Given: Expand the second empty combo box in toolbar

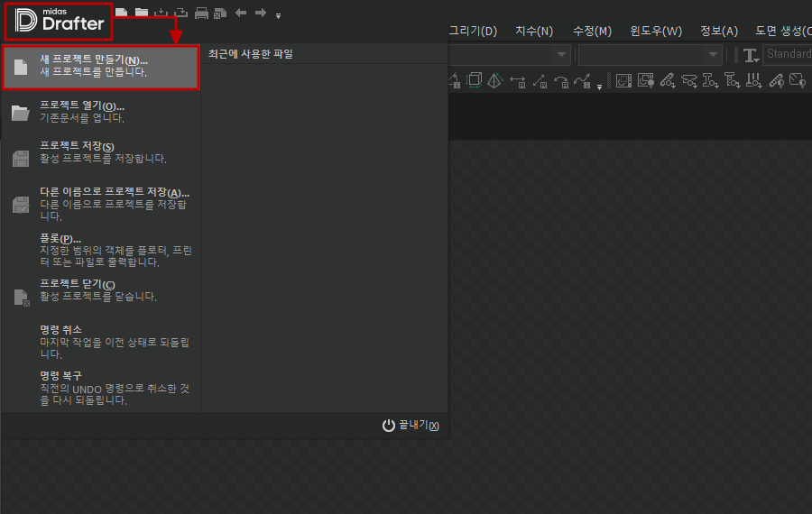Looking at the screenshot, I should tap(713, 54).
